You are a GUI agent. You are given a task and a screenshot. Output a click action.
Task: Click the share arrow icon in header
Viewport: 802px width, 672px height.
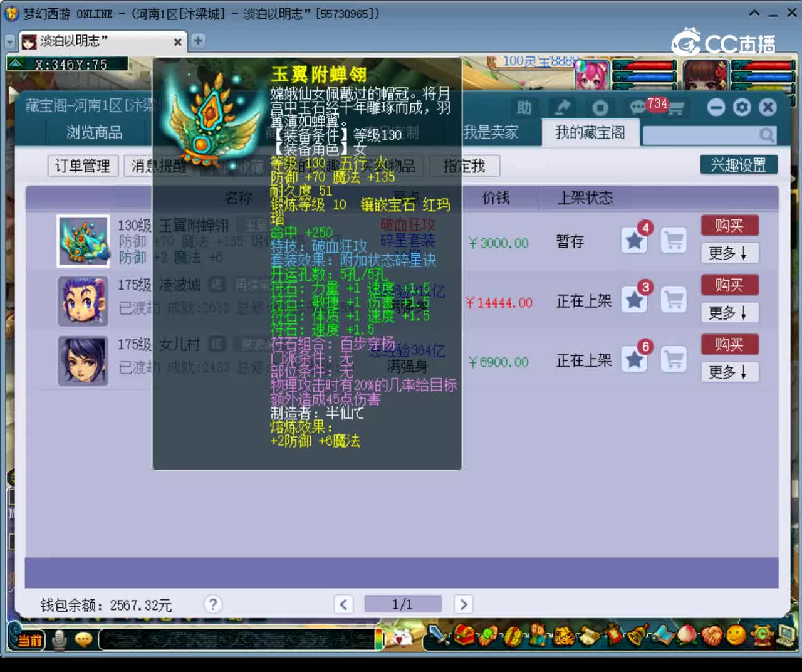click(563, 108)
